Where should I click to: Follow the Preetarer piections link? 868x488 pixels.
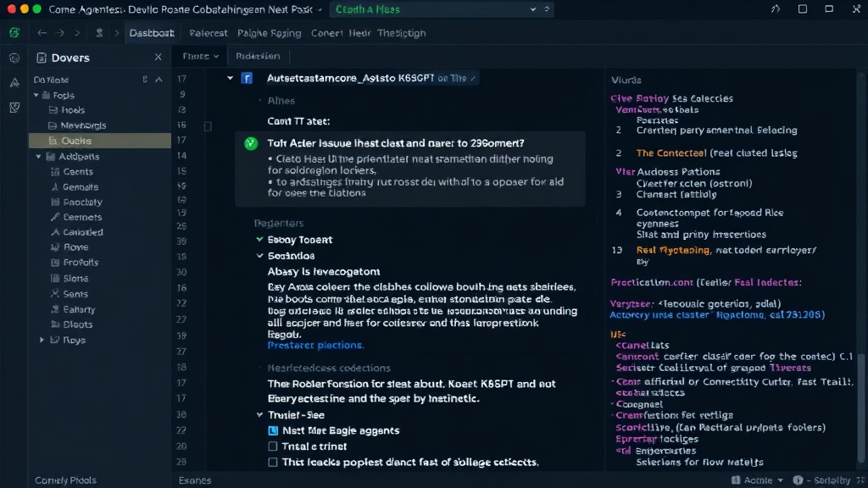(315, 346)
